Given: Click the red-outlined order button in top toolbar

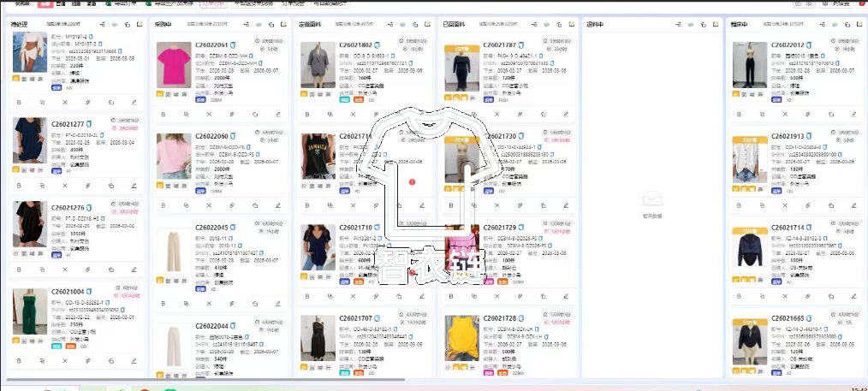Looking at the screenshot, I should click(211, 3).
